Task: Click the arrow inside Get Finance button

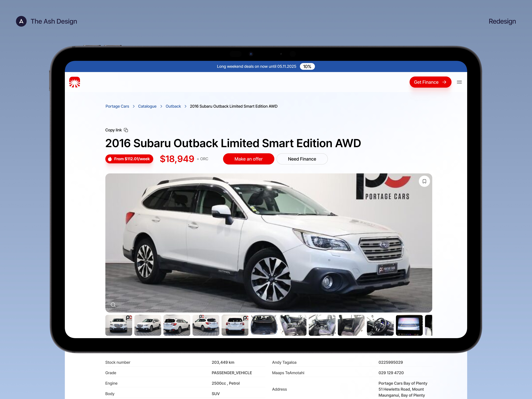Action: click(444, 82)
